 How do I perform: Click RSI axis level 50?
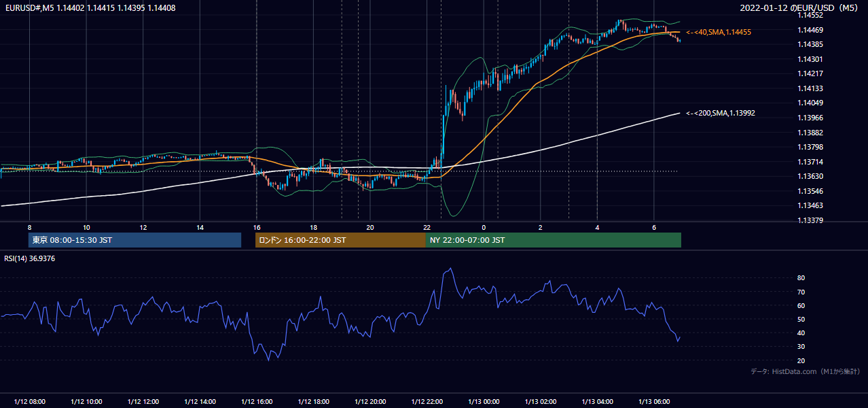(x=801, y=319)
